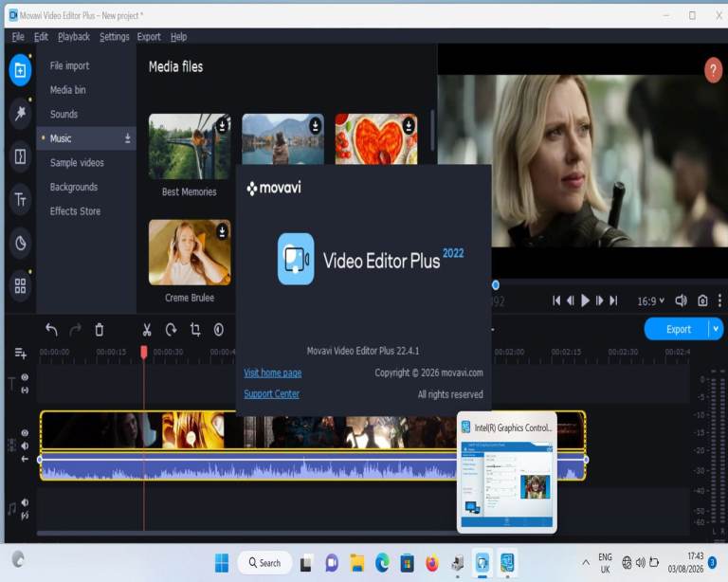Select the Crop tool on the timeline toolbar

click(195, 330)
